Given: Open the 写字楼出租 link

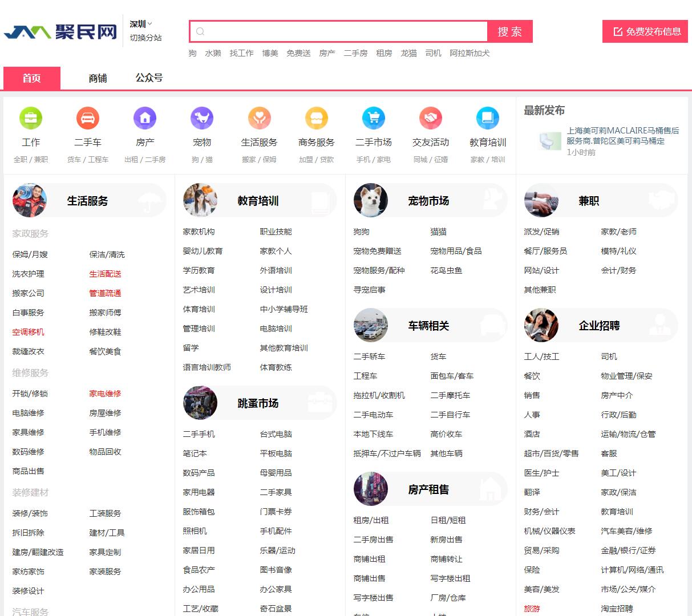Looking at the screenshot, I should pyautogui.click(x=450, y=578).
